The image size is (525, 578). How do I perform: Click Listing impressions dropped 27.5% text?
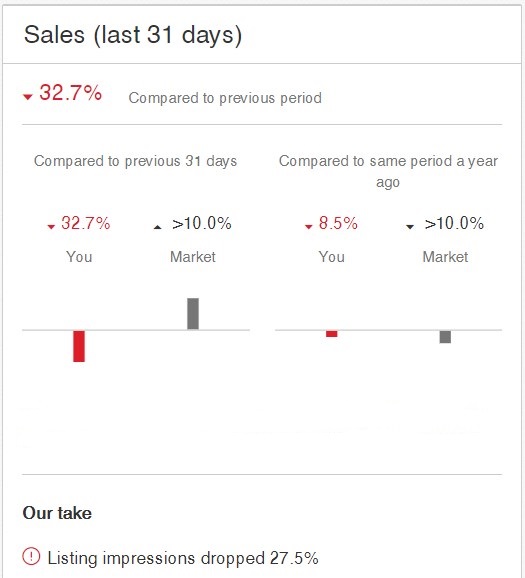[x=183, y=558]
